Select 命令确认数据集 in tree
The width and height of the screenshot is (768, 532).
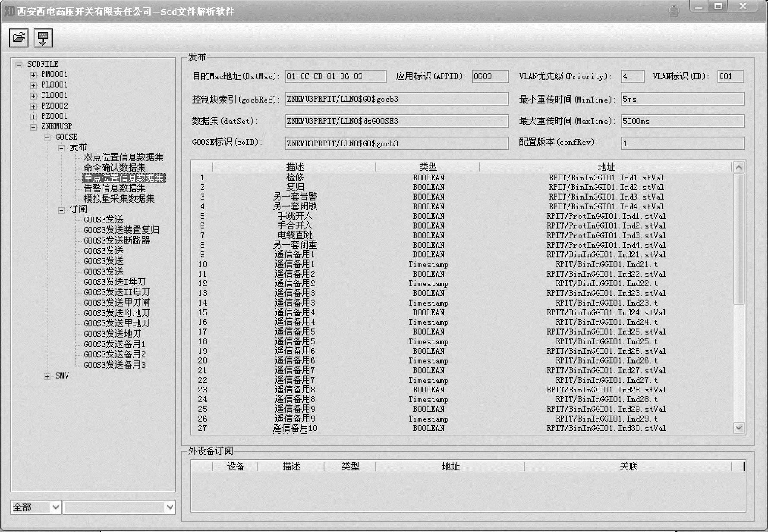[114, 168]
